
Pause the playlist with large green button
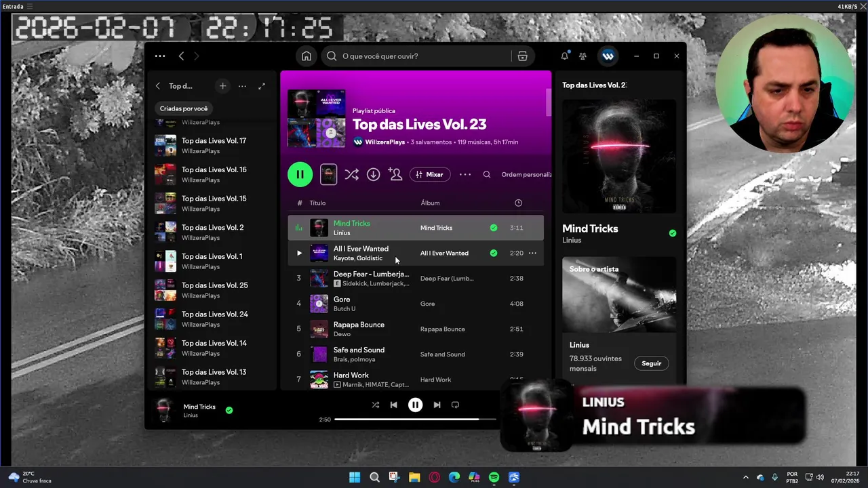(x=300, y=174)
